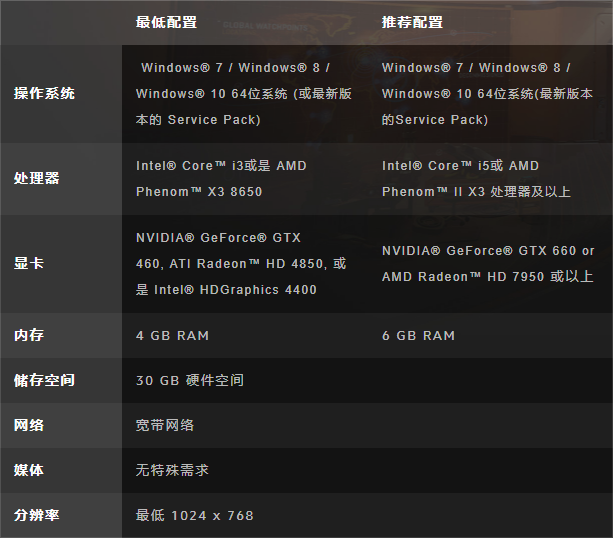This screenshot has height=538, width=613.
Task: Select the 储存空间 row label
Action: pos(44,380)
